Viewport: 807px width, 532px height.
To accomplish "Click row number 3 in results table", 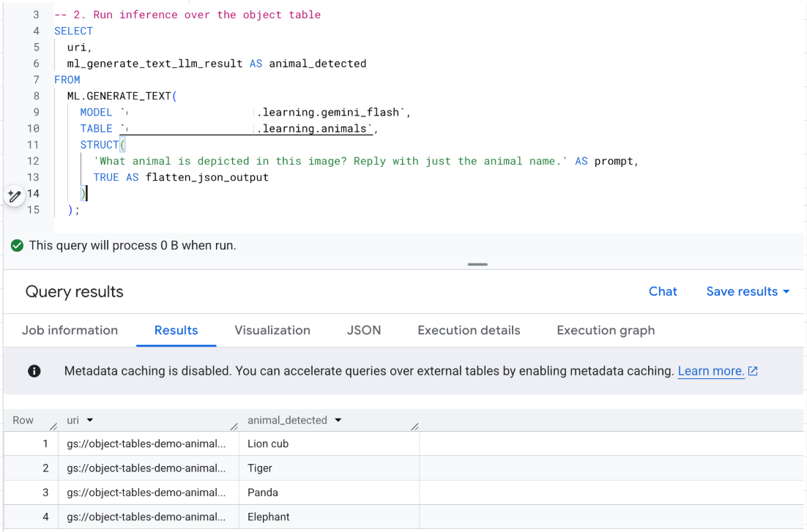I will click(45, 492).
